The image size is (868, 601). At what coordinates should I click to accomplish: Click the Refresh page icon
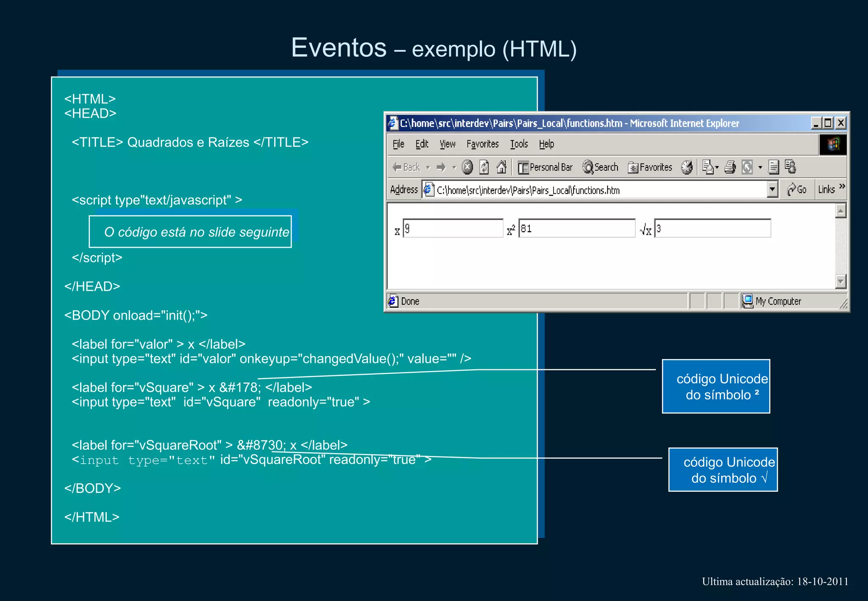click(x=484, y=167)
